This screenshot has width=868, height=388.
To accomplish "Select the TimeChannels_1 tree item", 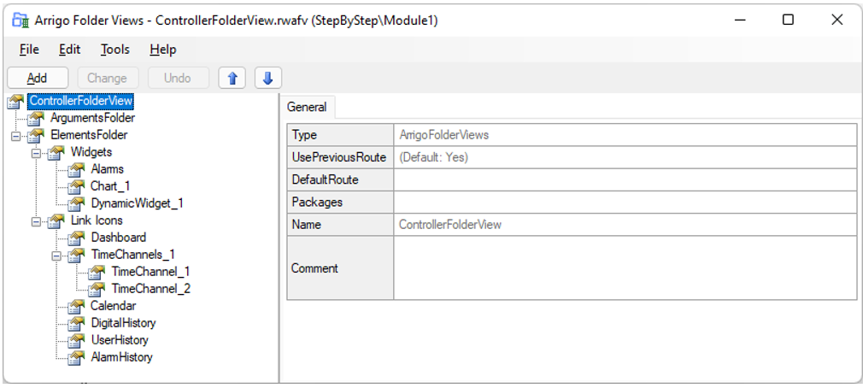I will coord(133,255).
